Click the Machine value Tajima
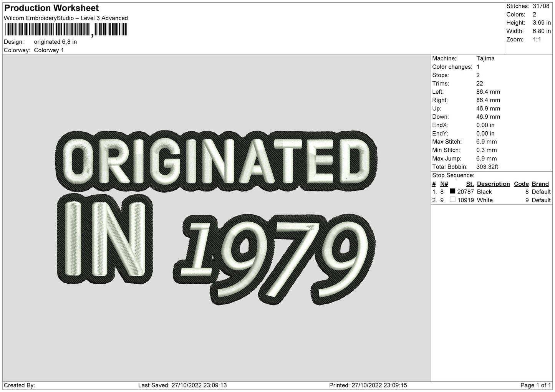Image resolution: width=555 pixels, height=392 pixels. [485, 58]
